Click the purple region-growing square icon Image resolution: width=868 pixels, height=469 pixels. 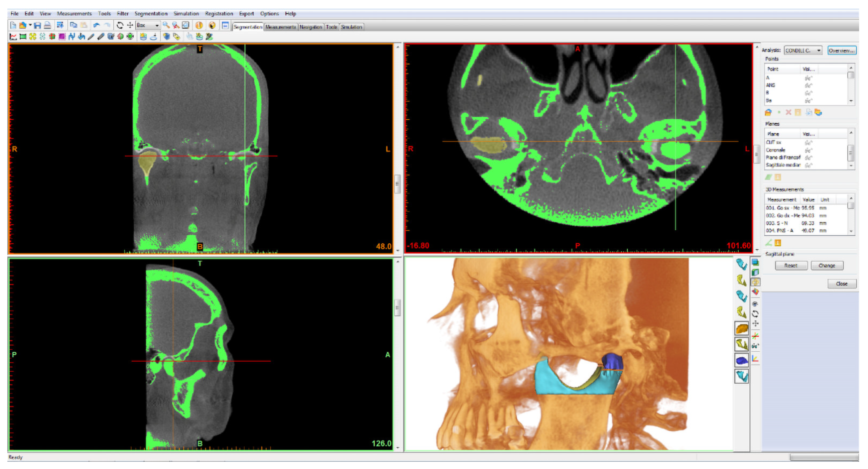tap(62, 37)
